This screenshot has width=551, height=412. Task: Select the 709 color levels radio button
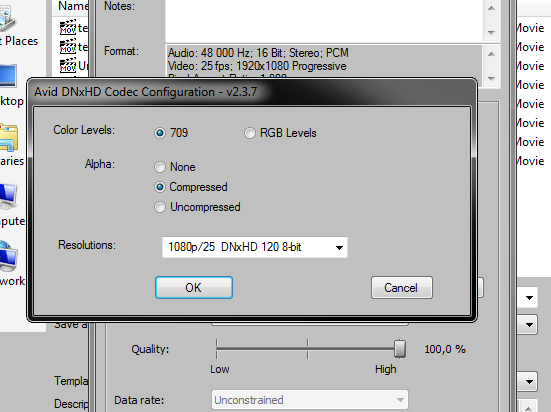click(160, 133)
